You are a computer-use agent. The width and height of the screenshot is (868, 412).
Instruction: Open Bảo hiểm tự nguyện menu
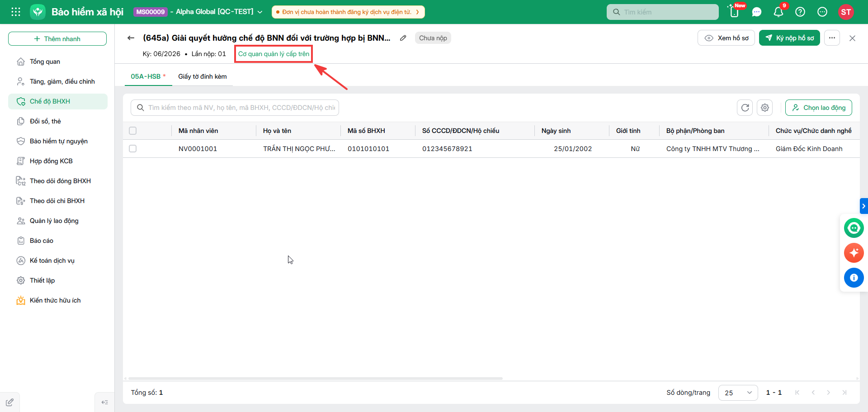click(x=58, y=141)
